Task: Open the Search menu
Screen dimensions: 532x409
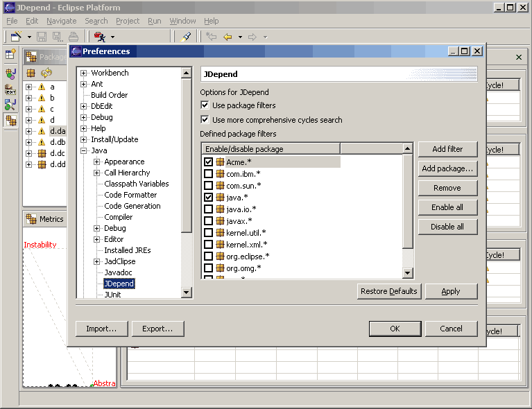Action: [96, 21]
